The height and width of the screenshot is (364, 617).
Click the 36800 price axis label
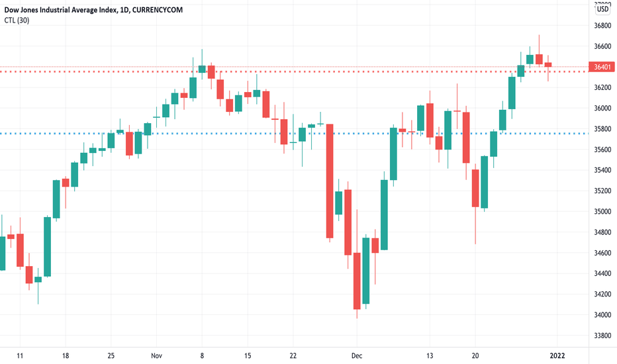coord(602,26)
